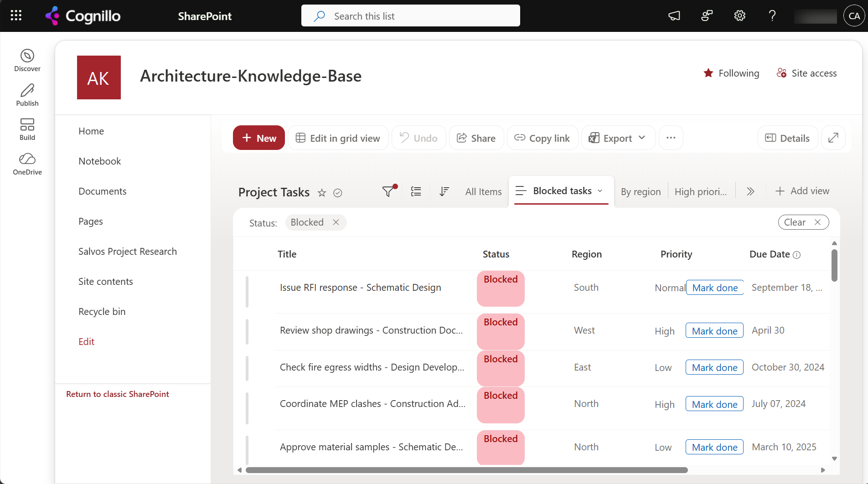Focus the Search this list field

click(x=410, y=16)
